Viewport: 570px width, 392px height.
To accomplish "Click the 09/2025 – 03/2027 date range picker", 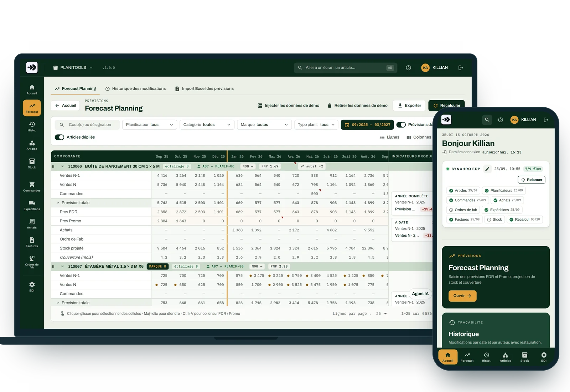I will pos(367,125).
